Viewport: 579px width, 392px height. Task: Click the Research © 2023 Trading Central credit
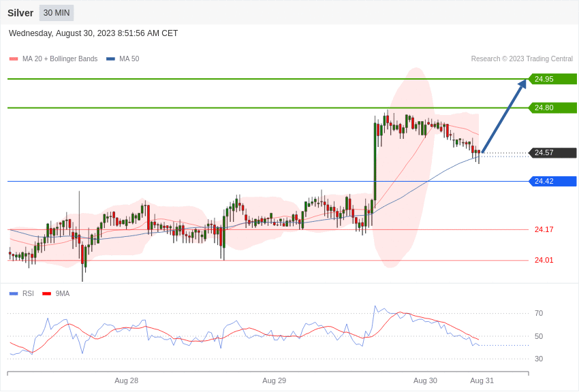[x=522, y=59]
